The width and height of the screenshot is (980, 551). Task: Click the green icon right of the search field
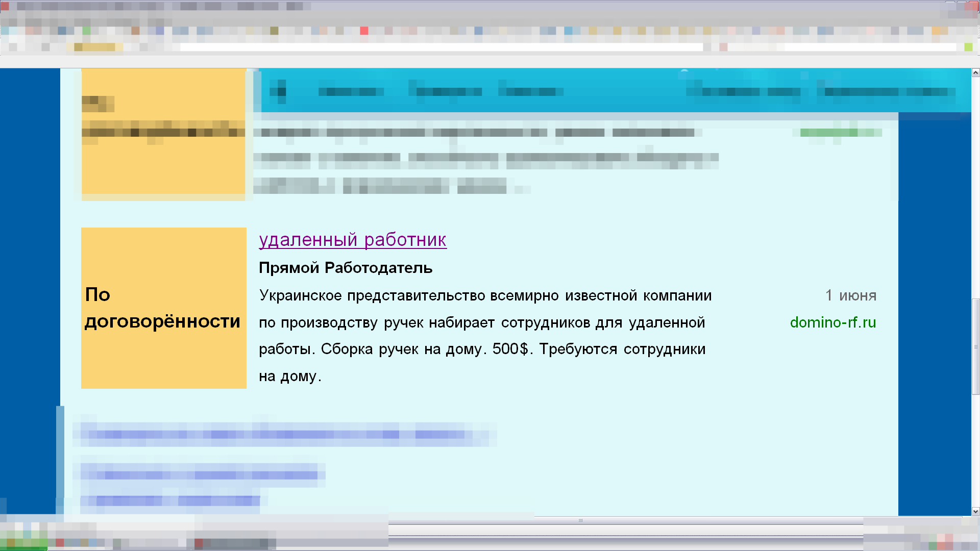pos(968,47)
